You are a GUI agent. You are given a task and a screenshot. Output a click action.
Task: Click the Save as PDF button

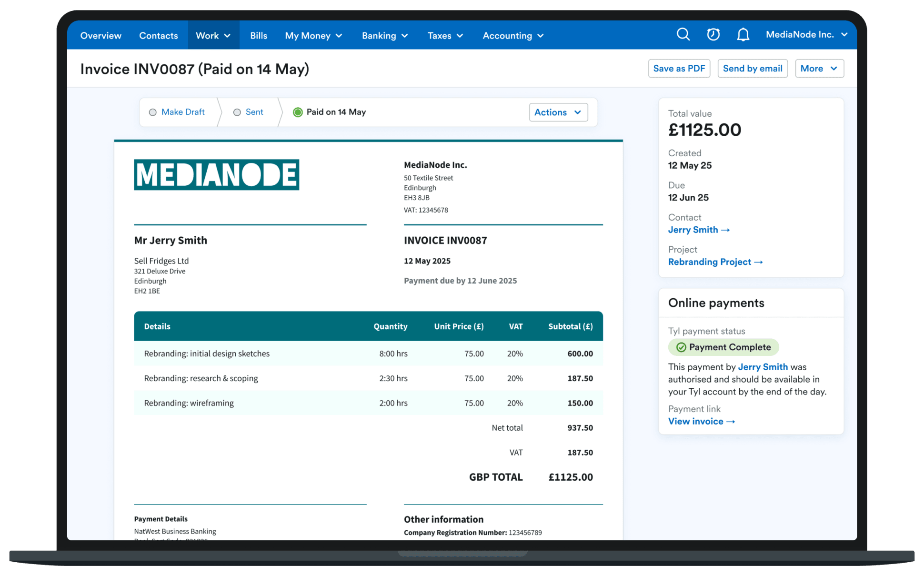[x=679, y=69]
